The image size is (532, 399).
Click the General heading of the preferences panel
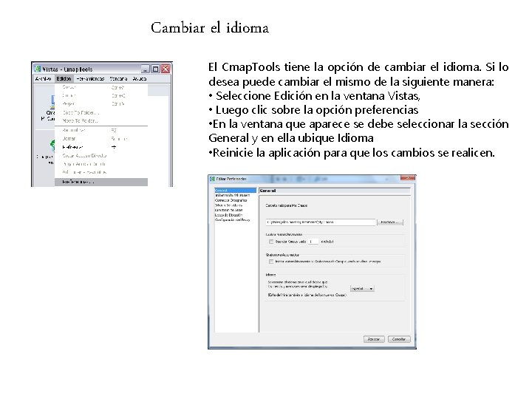pyautogui.click(x=267, y=191)
